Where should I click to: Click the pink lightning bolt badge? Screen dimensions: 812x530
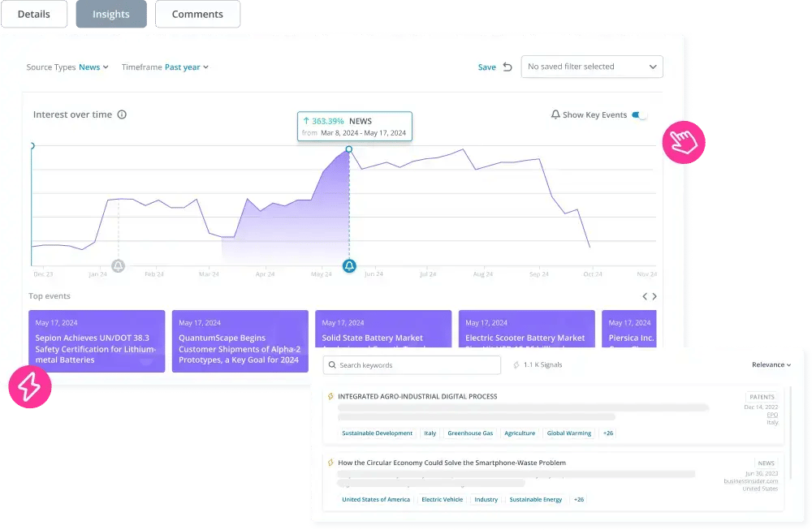point(29,386)
